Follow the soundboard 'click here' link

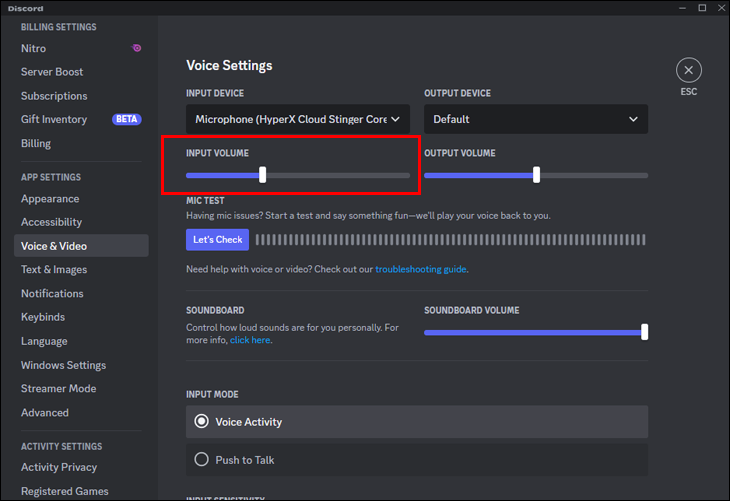click(250, 340)
